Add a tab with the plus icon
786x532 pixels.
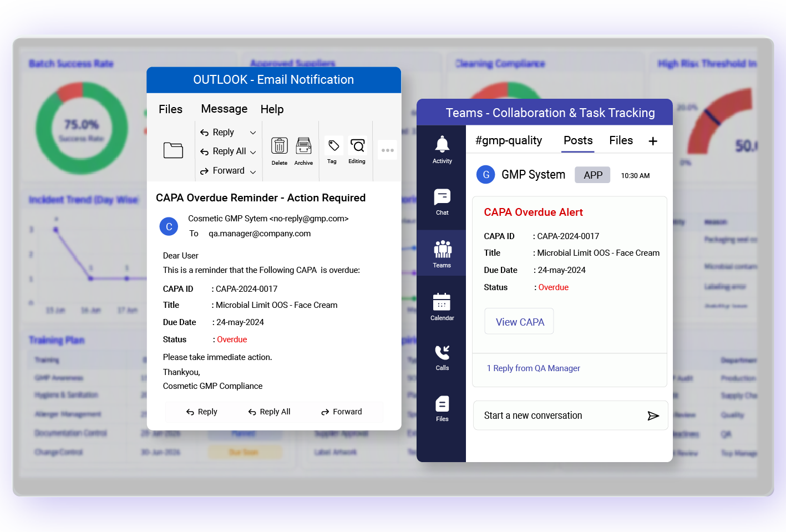click(x=653, y=141)
